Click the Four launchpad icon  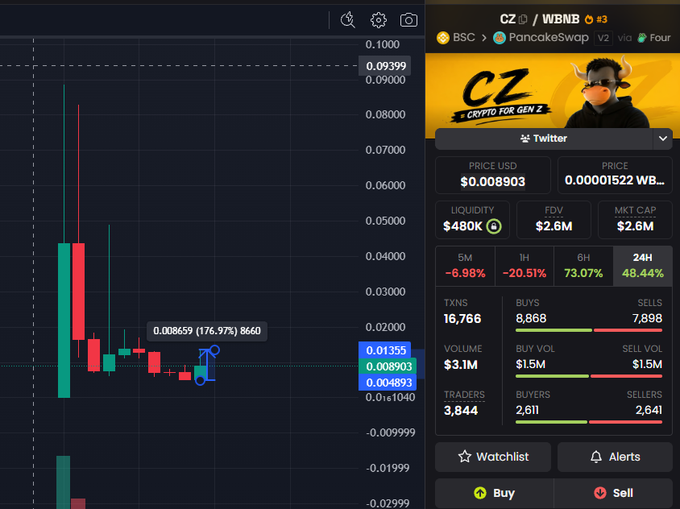coord(642,38)
